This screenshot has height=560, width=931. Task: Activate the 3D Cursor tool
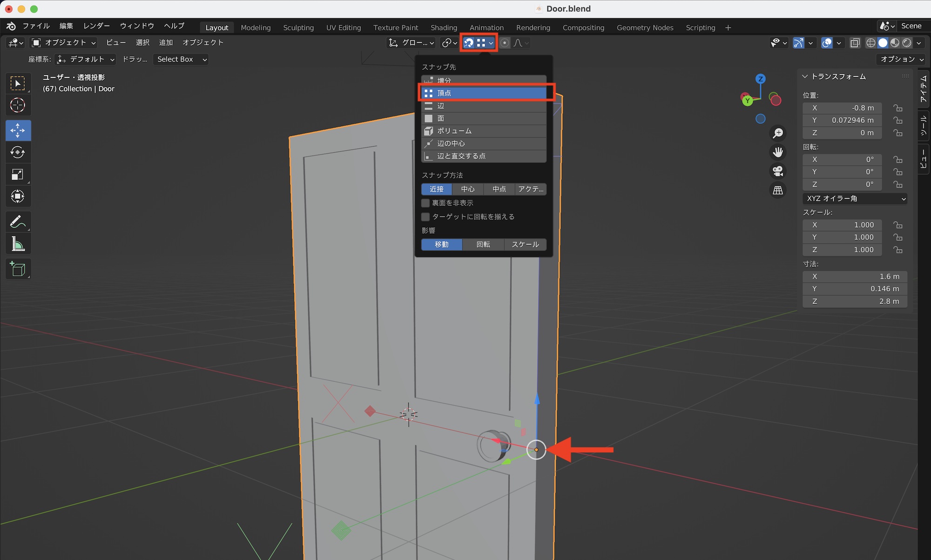(18, 105)
